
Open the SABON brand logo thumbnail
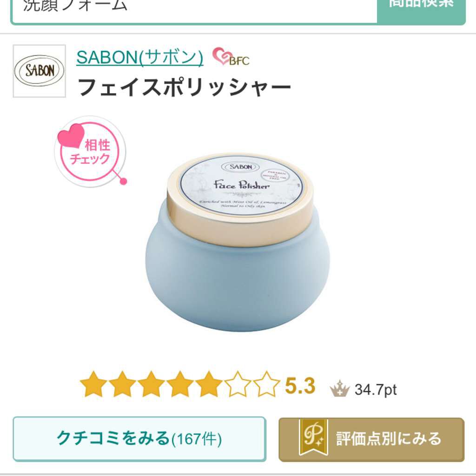39,71
